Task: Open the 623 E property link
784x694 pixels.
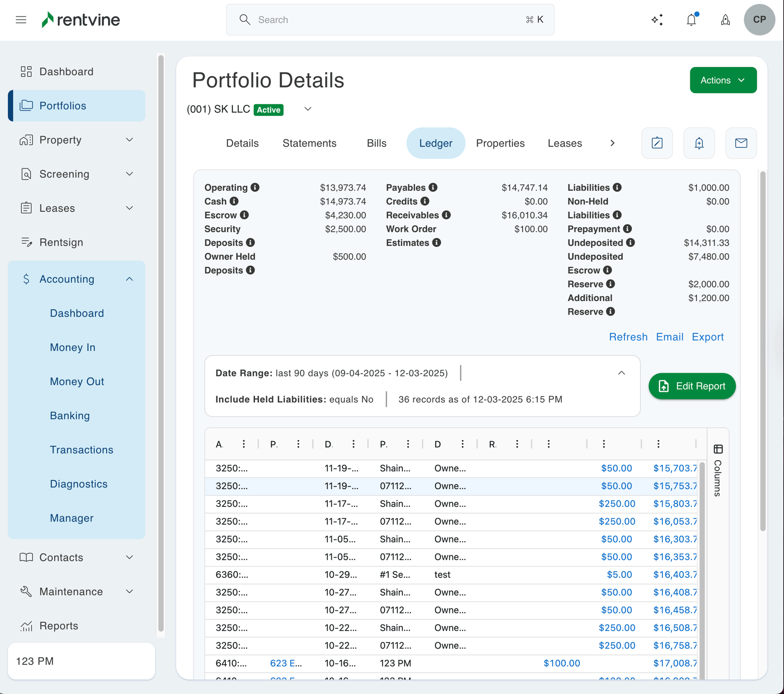Action: click(x=286, y=663)
